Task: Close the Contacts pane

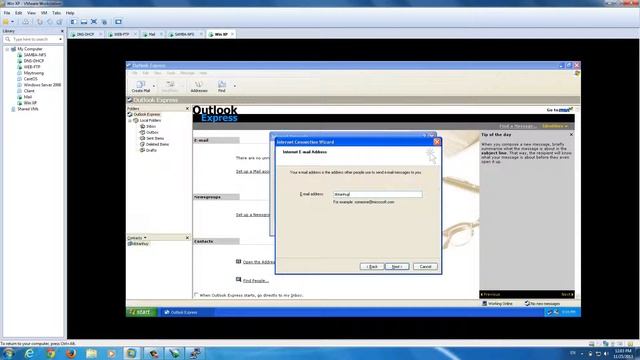Action: click(187, 238)
